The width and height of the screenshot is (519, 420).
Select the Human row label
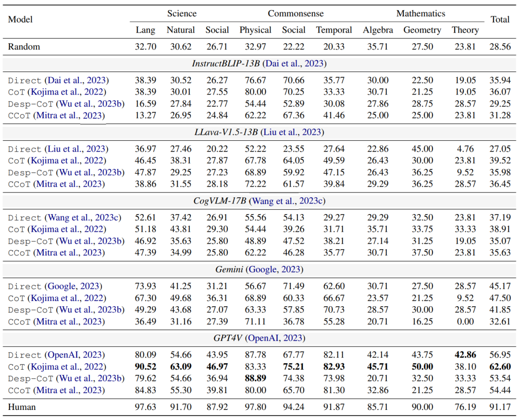[22, 407]
